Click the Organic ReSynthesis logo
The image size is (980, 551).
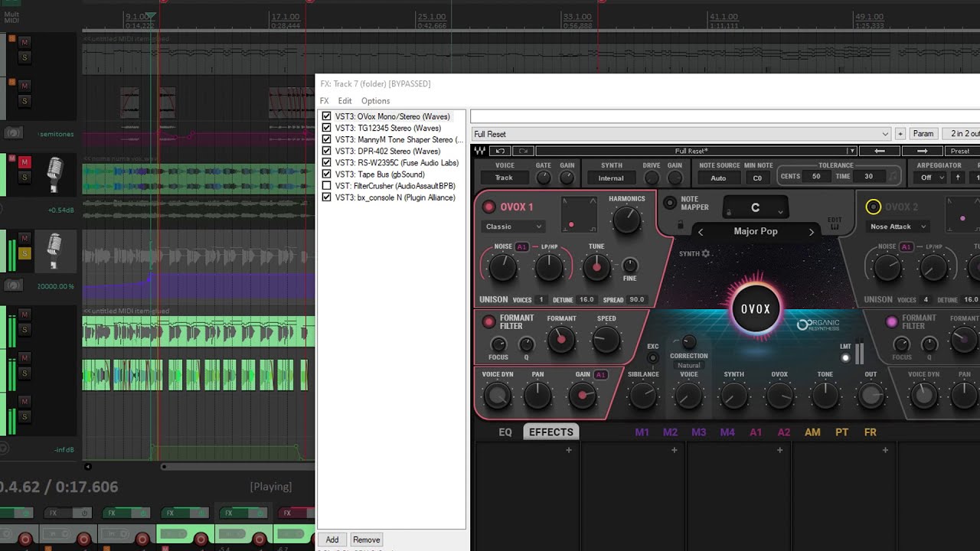pyautogui.click(x=818, y=324)
